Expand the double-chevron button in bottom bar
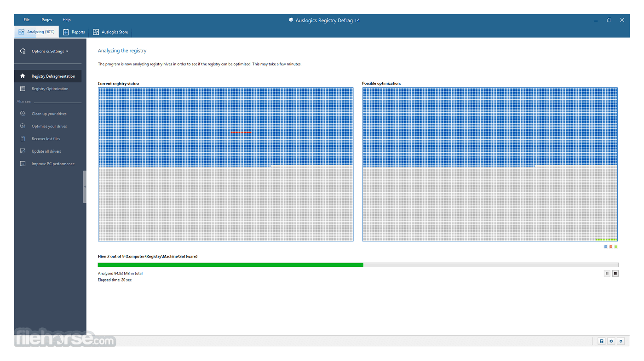Screen dimensions: 644x361 [621, 341]
